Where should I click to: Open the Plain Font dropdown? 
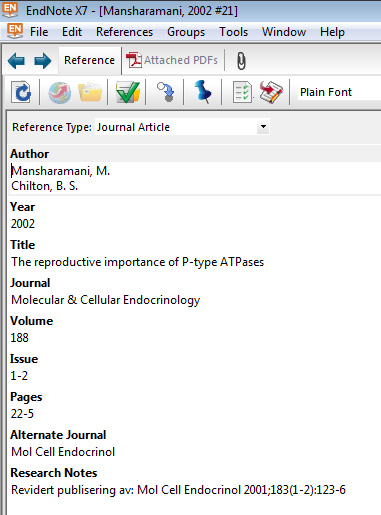tap(339, 92)
